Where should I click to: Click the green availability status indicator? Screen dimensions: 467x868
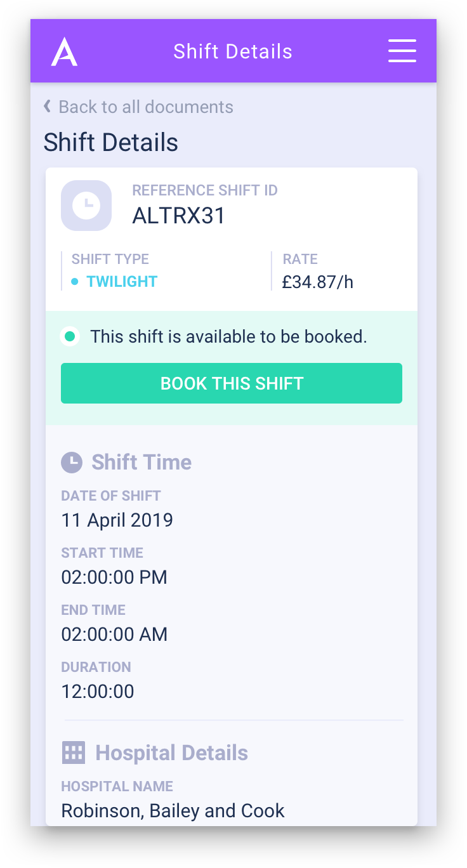coord(70,336)
